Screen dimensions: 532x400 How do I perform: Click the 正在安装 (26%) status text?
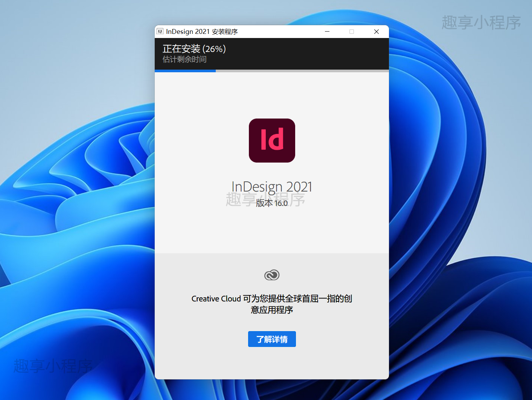click(194, 49)
